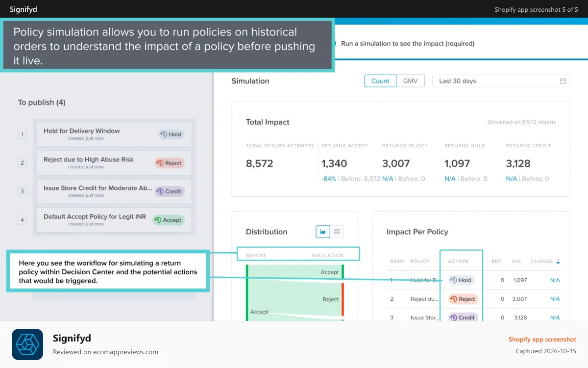Click orange Shopify app screenshot link
The width and height of the screenshot is (588, 368).
542,339
